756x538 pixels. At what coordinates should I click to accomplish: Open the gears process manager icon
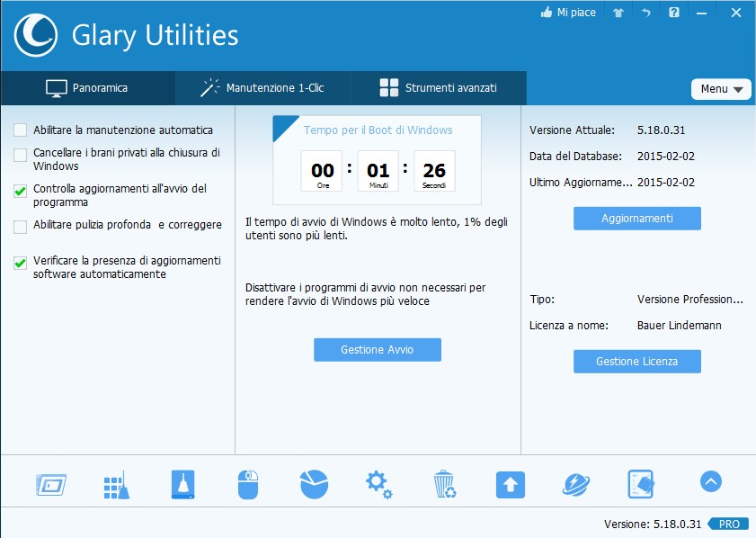click(379, 485)
